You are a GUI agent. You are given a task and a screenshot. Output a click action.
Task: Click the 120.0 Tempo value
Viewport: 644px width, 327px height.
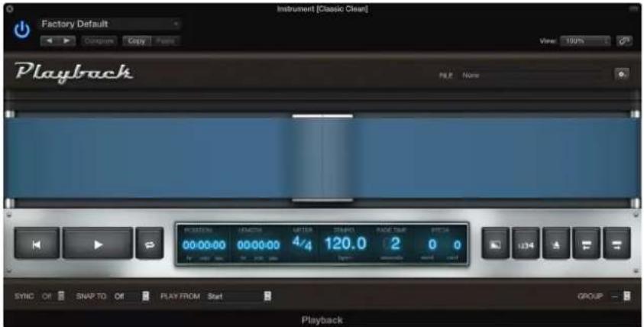[x=345, y=244]
